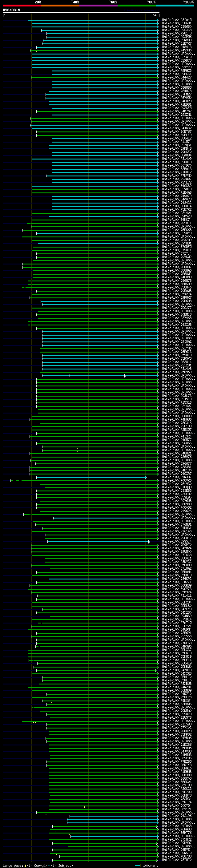
Task: Select hit label UniRef100_P11593
Action: [177, 724]
